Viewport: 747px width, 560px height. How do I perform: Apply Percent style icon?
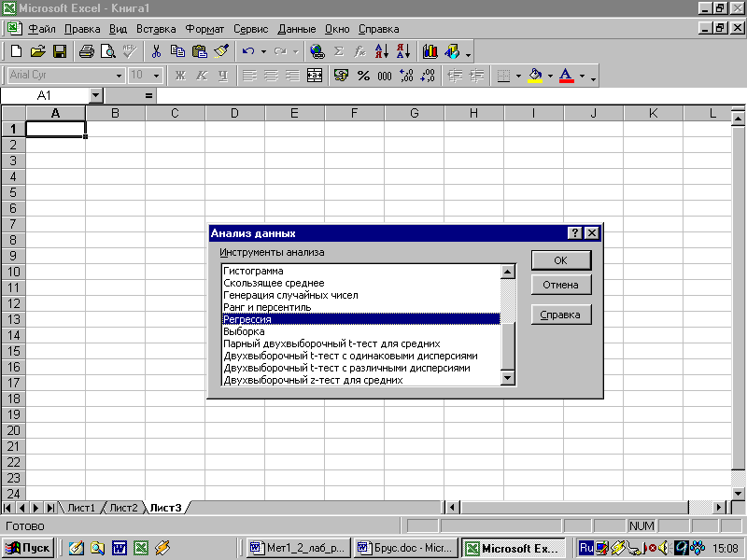click(x=363, y=76)
